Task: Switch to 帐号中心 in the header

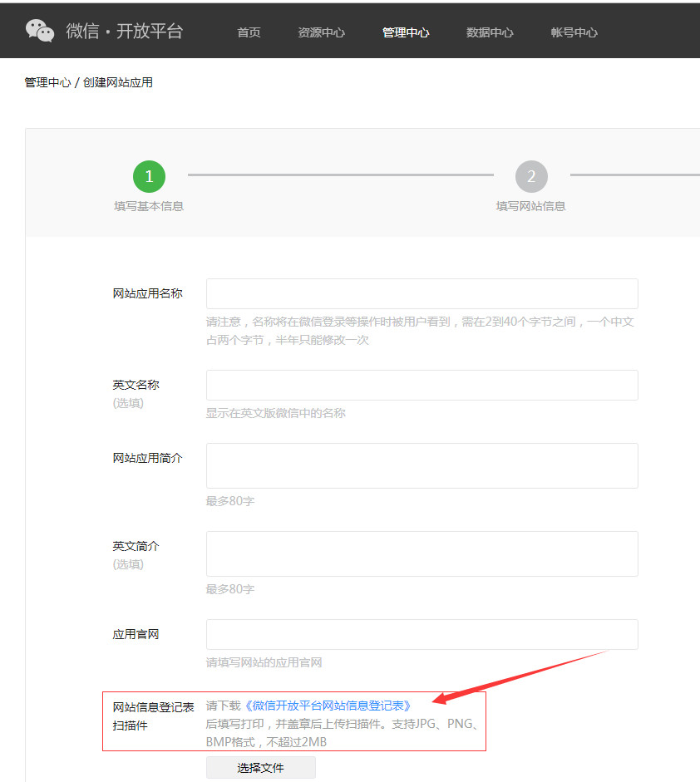Action: click(574, 32)
